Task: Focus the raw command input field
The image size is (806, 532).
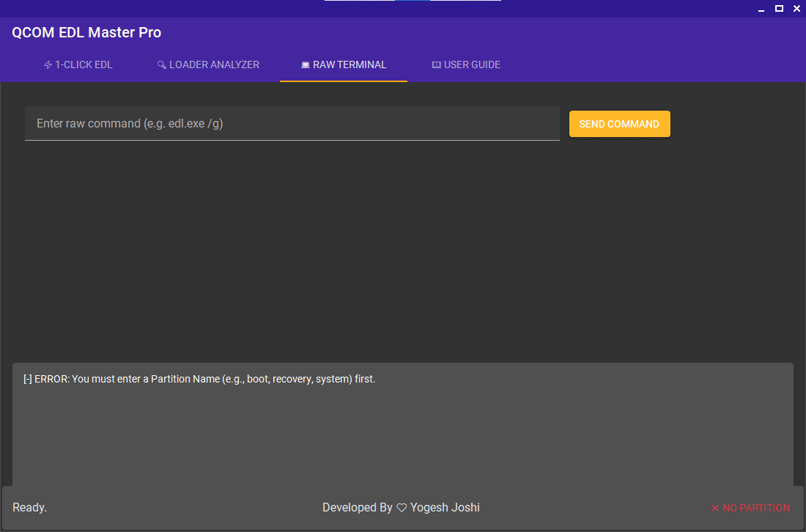Action: 292,123
